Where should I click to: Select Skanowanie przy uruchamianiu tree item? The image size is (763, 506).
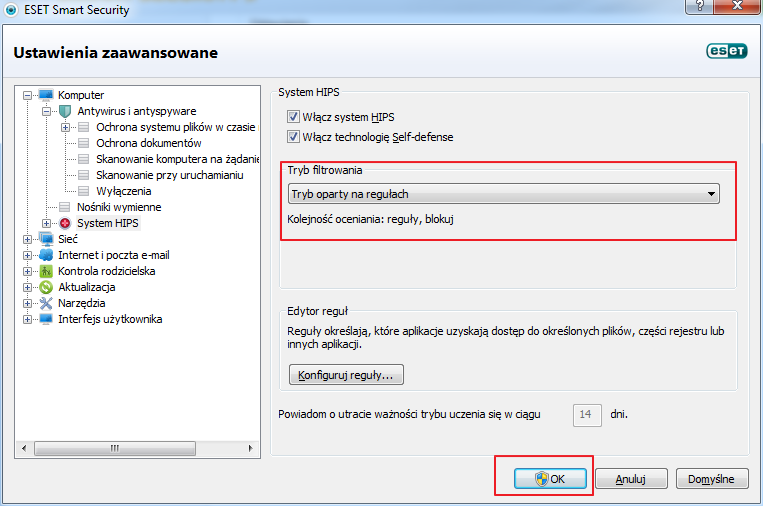point(169,175)
